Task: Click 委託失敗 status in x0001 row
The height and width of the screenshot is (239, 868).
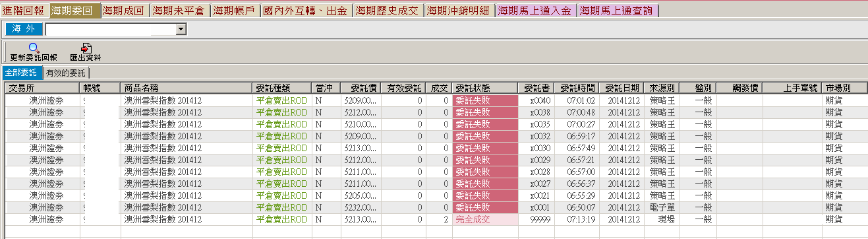Action: pyautogui.click(x=485, y=207)
